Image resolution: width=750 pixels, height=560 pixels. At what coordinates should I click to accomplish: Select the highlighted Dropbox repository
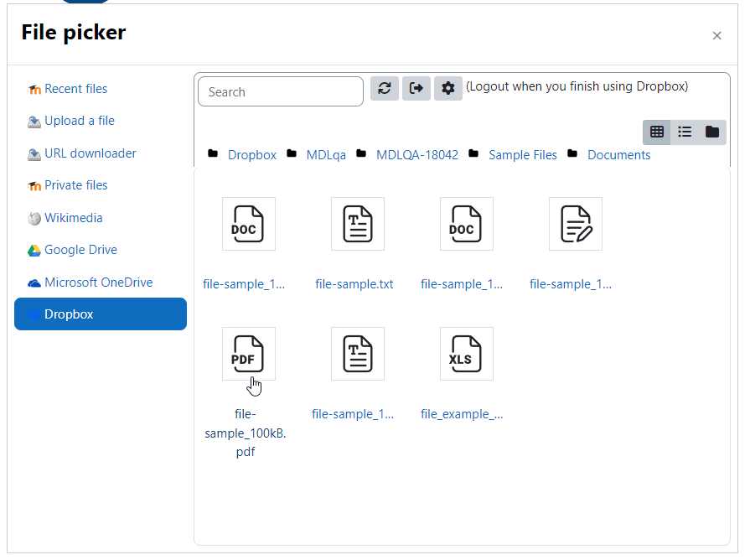coord(101,314)
